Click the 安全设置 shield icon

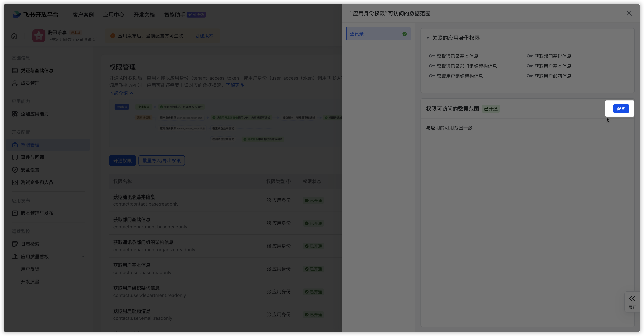pos(15,170)
